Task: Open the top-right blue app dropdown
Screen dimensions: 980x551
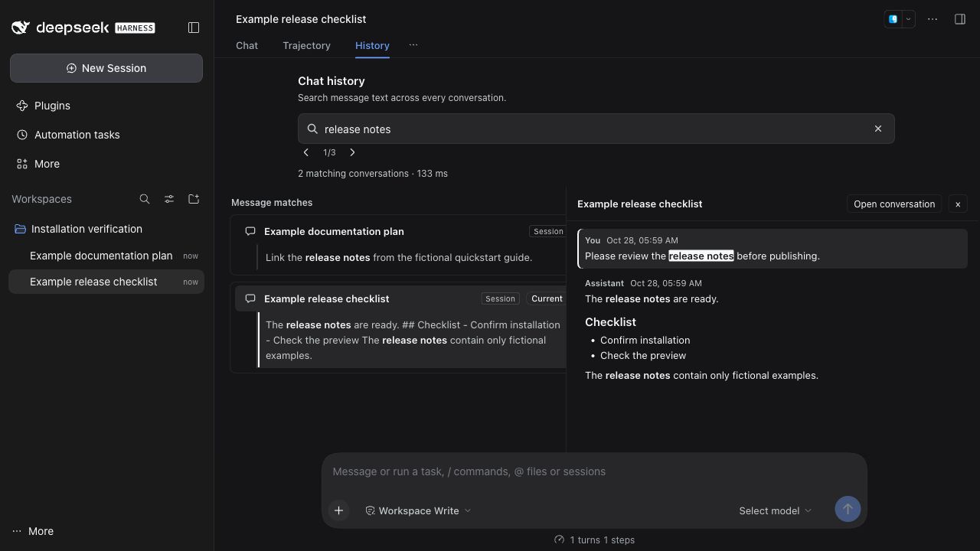Action: pos(900,19)
